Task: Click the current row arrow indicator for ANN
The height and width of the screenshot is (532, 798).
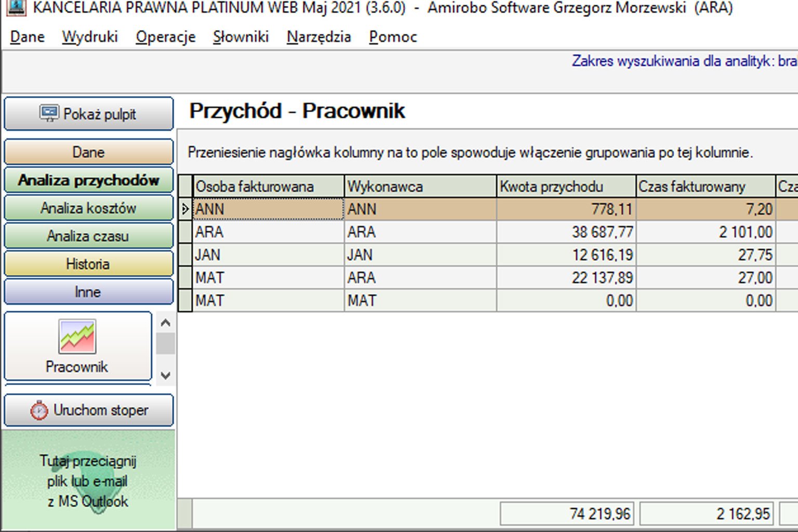Action: coord(185,209)
